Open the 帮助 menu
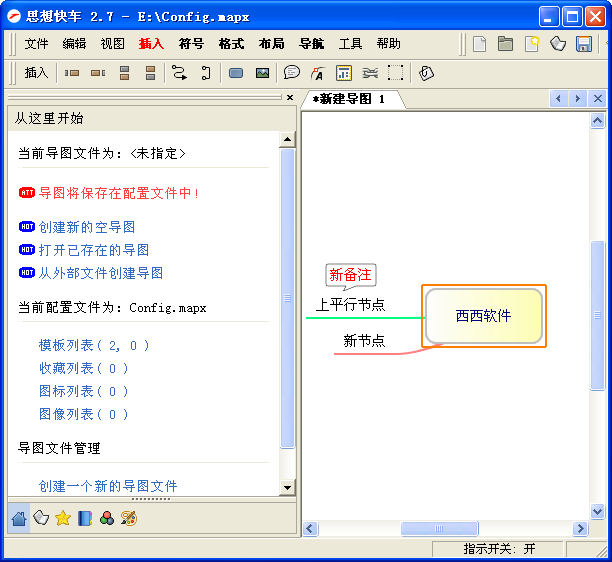The height and width of the screenshot is (562, 612). [x=388, y=44]
